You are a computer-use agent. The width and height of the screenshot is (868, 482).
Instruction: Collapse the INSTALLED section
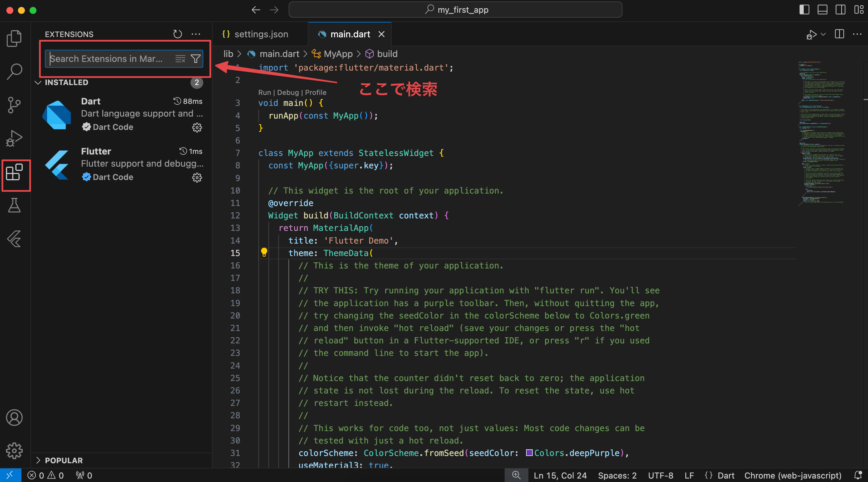coord(38,82)
